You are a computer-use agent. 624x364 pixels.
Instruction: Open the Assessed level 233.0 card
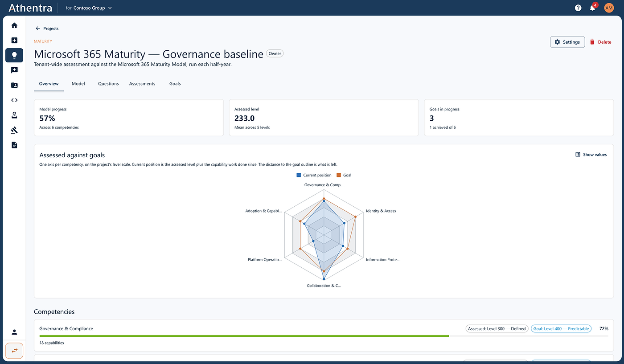[x=324, y=118]
